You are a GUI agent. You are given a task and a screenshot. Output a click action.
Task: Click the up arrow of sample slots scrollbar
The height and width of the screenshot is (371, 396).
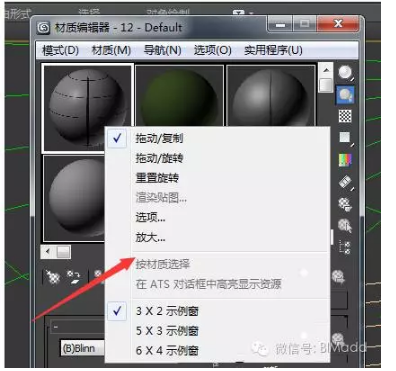click(x=326, y=70)
